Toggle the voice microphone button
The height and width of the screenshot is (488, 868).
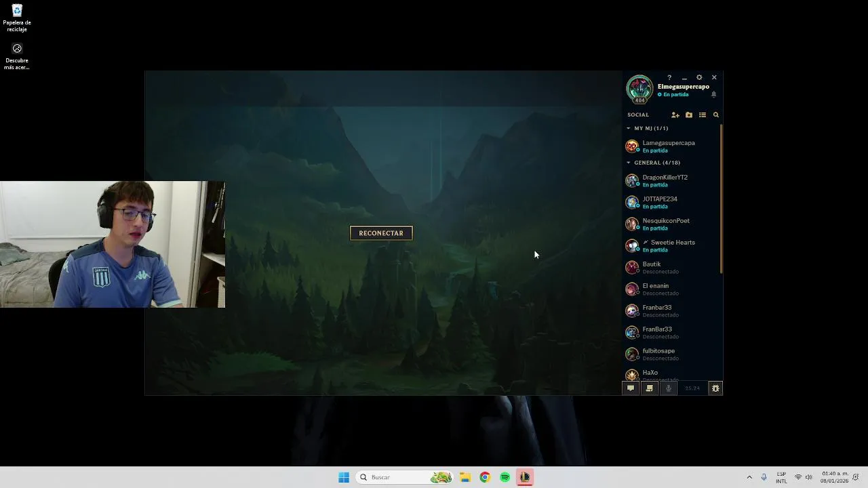pos(669,388)
